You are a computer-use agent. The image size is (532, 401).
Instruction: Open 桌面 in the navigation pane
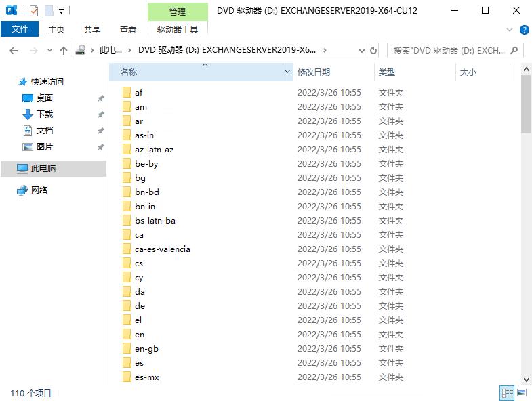click(45, 98)
